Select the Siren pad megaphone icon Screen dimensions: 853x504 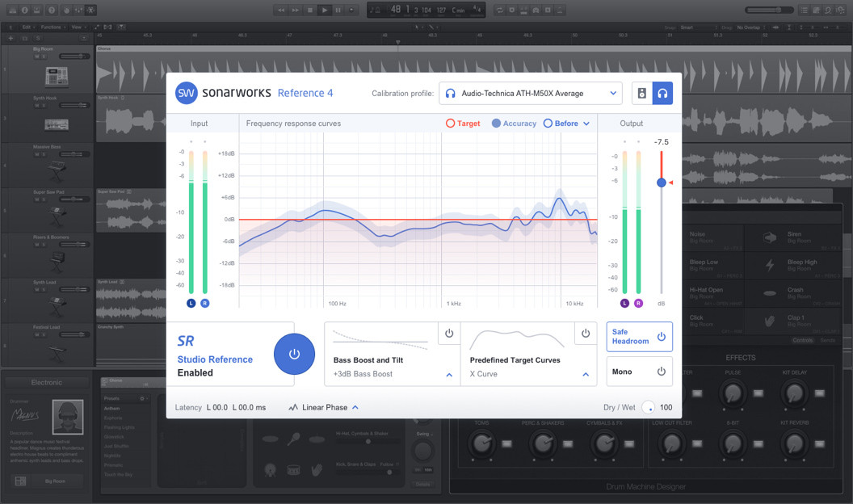pos(770,237)
